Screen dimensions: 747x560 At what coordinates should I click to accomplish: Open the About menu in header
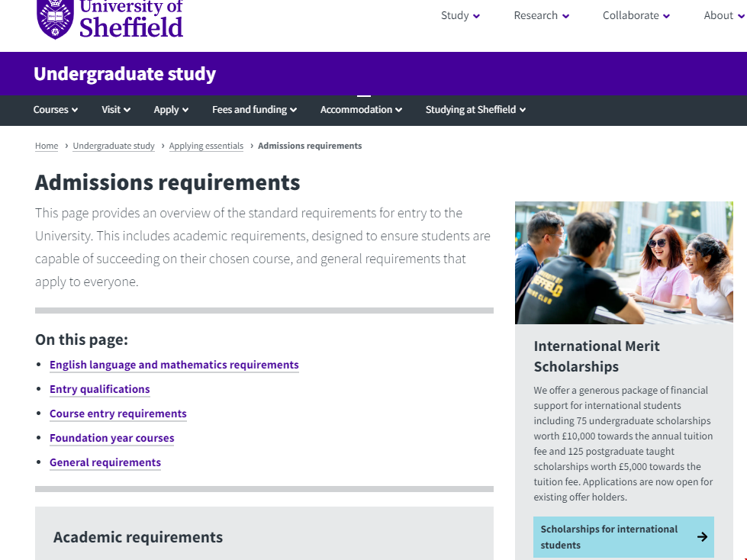pos(723,15)
